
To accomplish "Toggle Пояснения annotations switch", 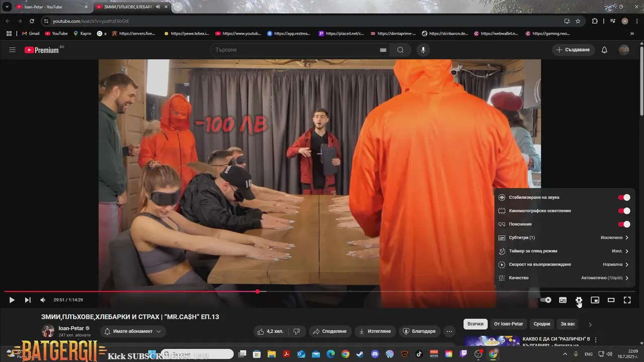I will click(x=624, y=224).
